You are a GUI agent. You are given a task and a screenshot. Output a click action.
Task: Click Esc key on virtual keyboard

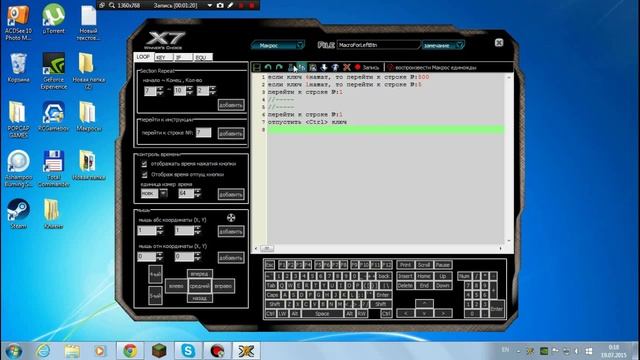(270, 265)
